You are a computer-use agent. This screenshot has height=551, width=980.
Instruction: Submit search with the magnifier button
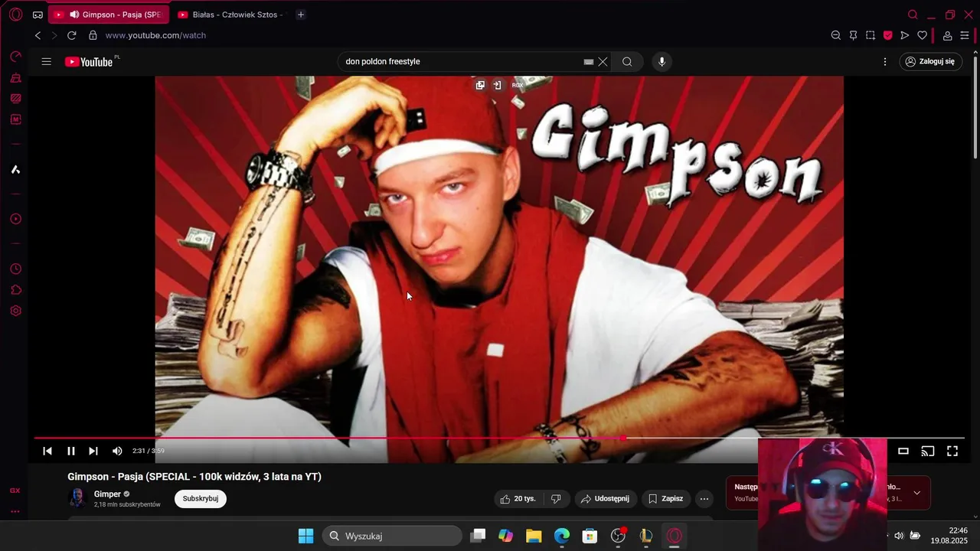[x=627, y=62]
